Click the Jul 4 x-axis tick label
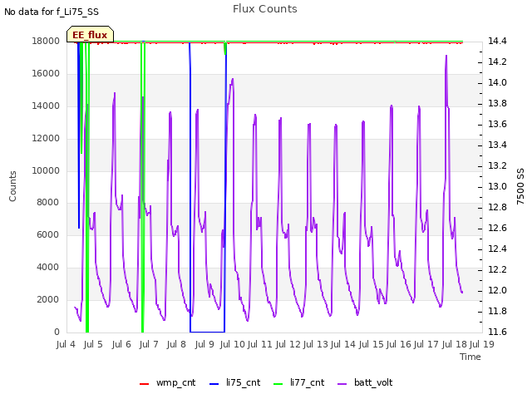This screenshot has height=399, width=532. pyautogui.click(x=66, y=344)
